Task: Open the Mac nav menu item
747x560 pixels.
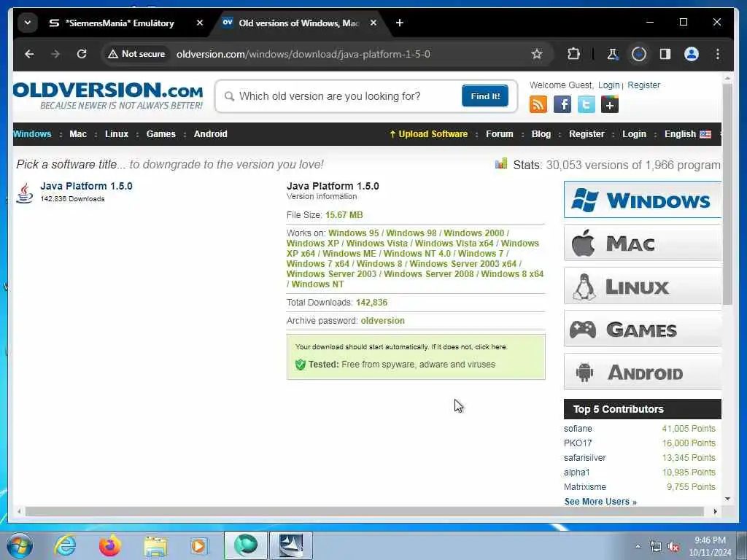Action: [x=78, y=134]
